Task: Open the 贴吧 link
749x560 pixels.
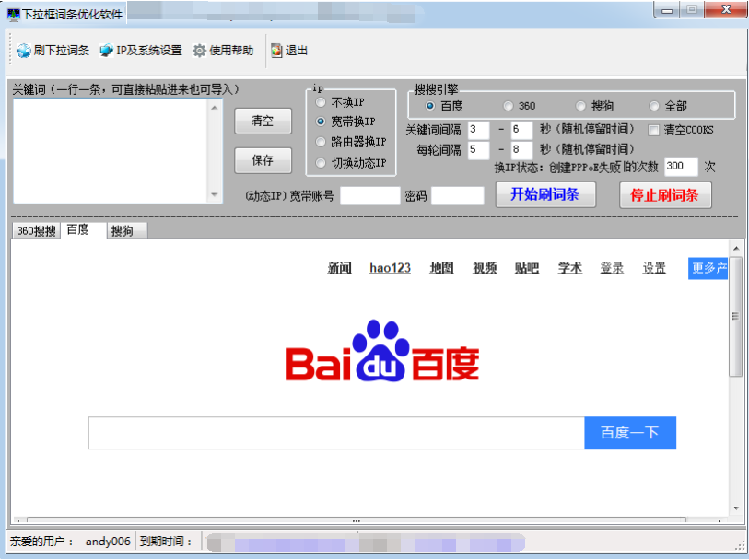Action: click(527, 268)
